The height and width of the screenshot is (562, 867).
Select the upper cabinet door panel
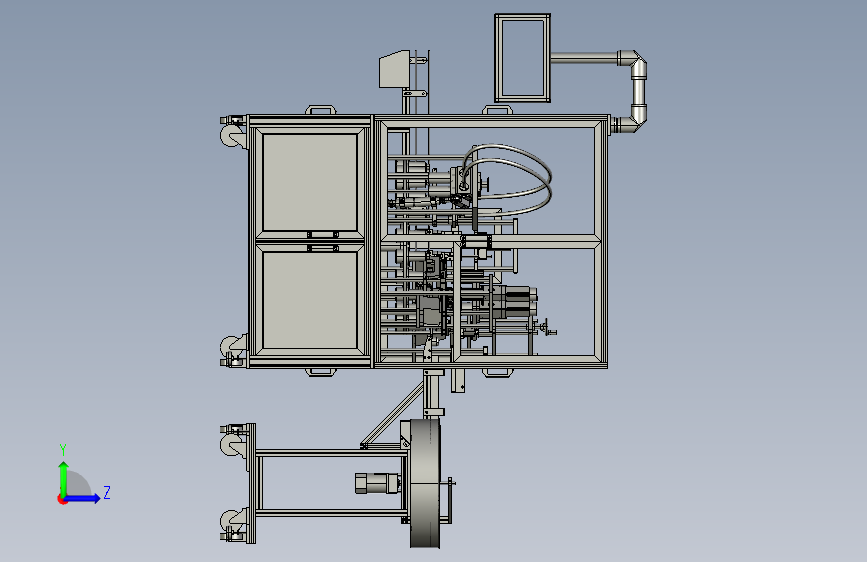[310, 182]
